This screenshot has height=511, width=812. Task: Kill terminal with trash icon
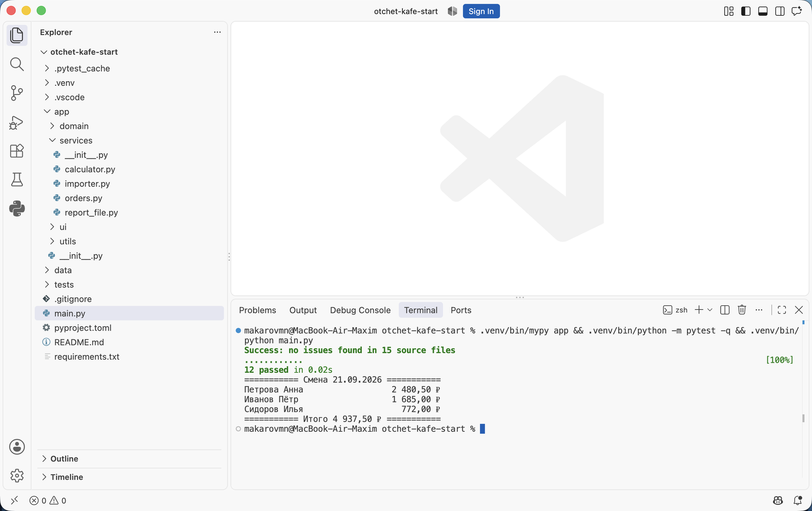tap(742, 310)
